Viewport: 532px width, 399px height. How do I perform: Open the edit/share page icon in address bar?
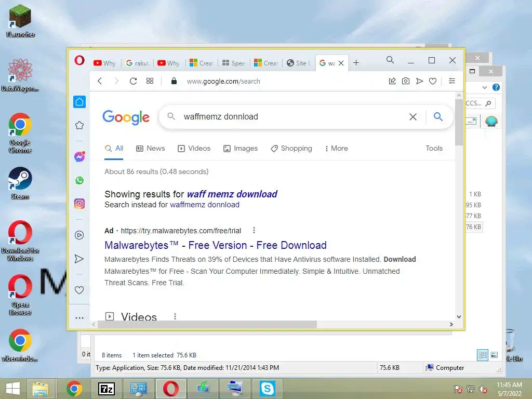pos(392,81)
